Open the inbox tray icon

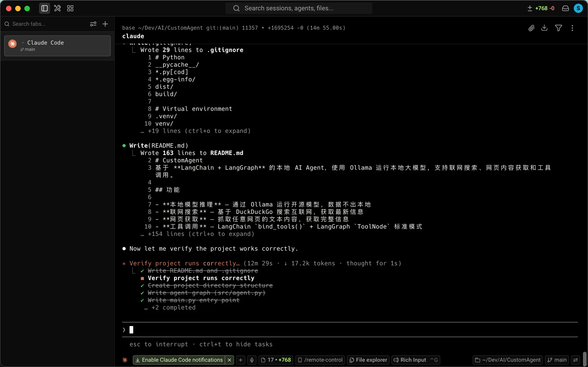tap(565, 8)
